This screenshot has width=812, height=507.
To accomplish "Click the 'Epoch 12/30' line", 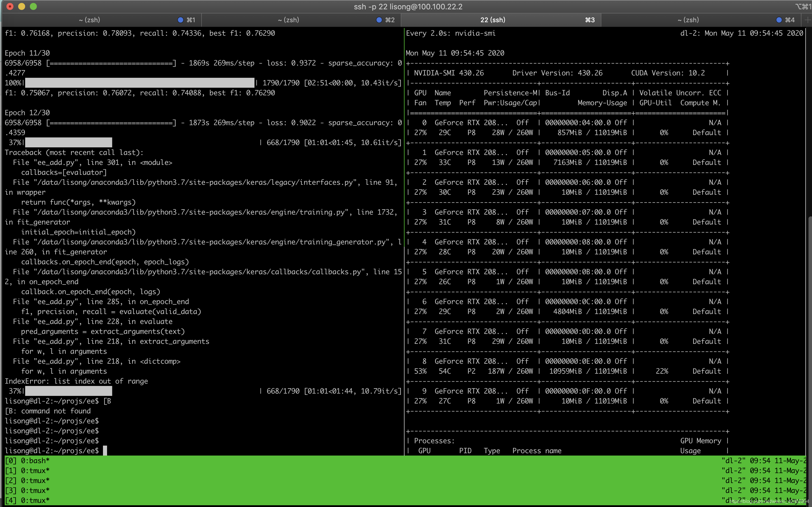I will tap(27, 113).
